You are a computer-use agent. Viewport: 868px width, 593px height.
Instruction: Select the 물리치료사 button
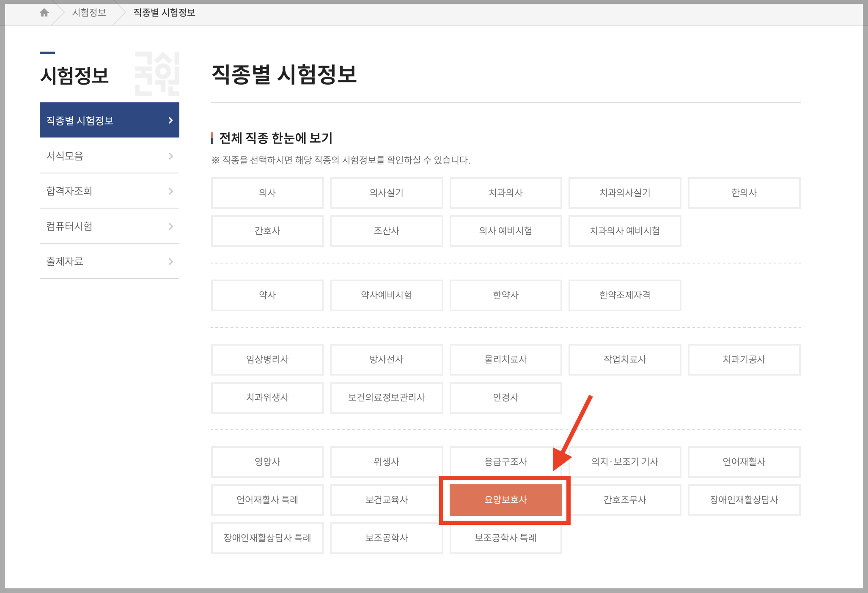505,360
